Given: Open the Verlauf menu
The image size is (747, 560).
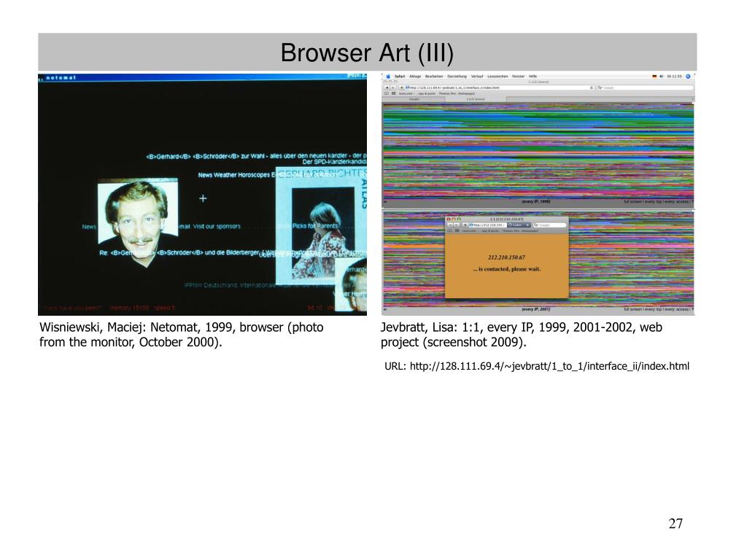Looking at the screenshot, I should (477, 76).
